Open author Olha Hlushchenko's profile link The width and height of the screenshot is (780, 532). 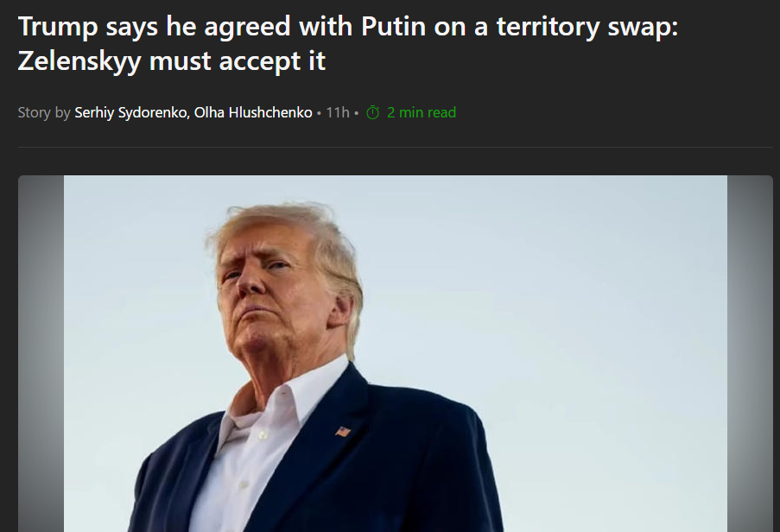coord(253,113)
